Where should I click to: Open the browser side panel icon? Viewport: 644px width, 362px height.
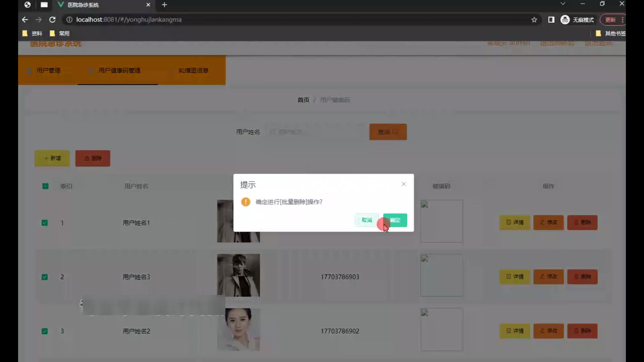[x=551, y=20]
